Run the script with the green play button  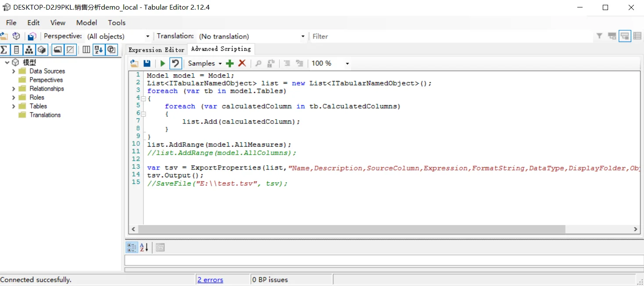(x=162, y=64)
